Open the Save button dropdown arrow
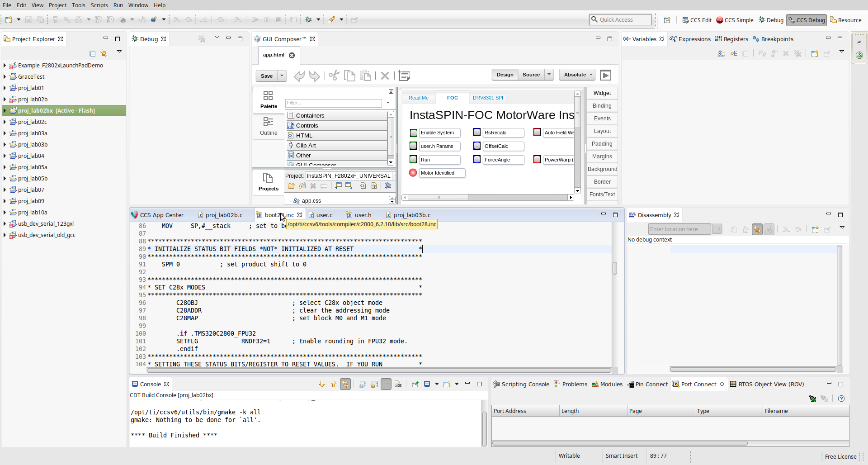 [282, 76]
